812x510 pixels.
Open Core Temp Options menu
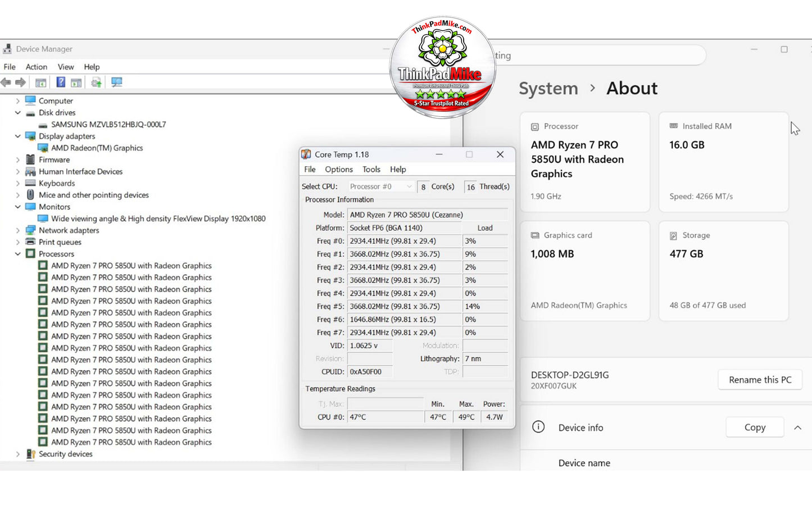339,169
